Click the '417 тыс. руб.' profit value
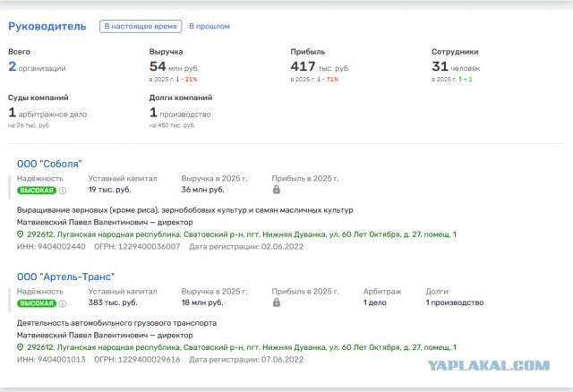This screenshot has width=573, height=392. pyautogui.click(x=320, y=67)
